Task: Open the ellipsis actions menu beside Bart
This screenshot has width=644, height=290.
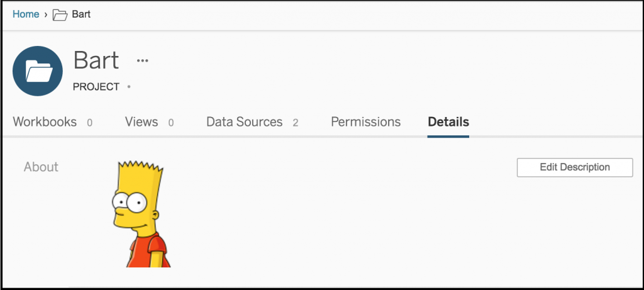Action: (x=143, y=61)
